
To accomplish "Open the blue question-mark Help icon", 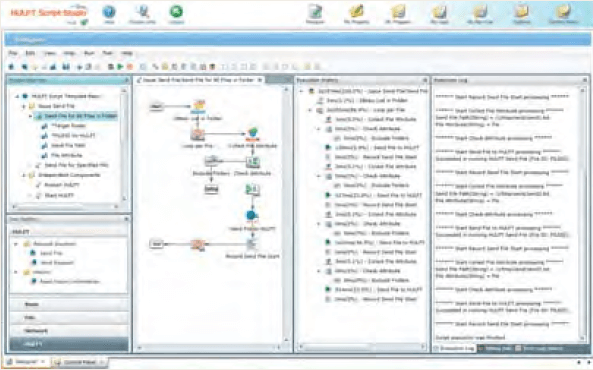I will tap(109, 12).
